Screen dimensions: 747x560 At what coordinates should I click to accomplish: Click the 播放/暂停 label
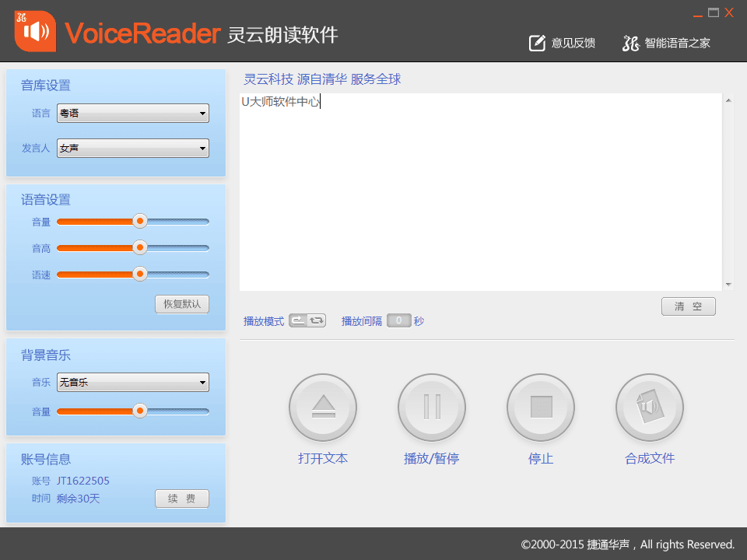point(432,459)
